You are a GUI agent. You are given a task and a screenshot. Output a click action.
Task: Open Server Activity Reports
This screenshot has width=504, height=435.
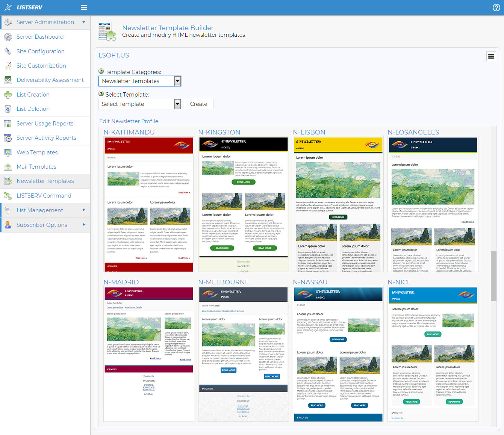point(46,138)
